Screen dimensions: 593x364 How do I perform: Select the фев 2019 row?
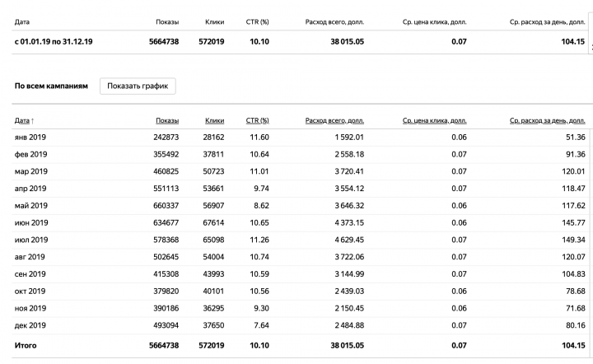pos(301,154)
